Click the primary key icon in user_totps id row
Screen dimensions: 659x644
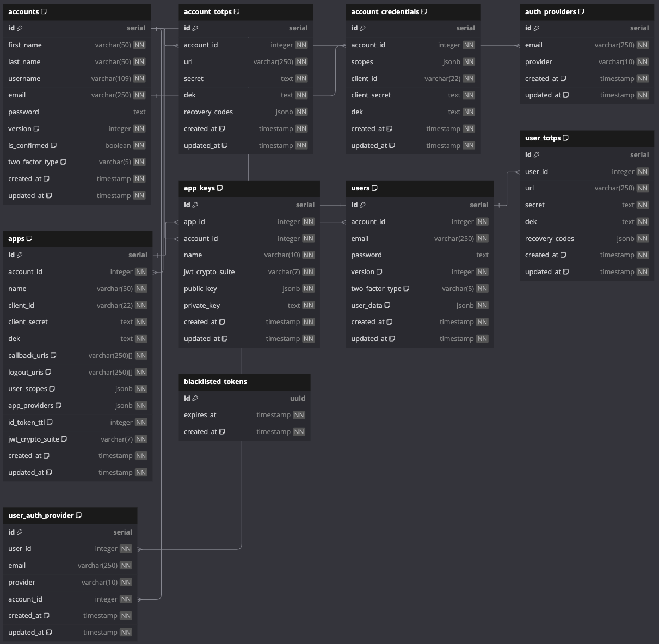(537, 155)
